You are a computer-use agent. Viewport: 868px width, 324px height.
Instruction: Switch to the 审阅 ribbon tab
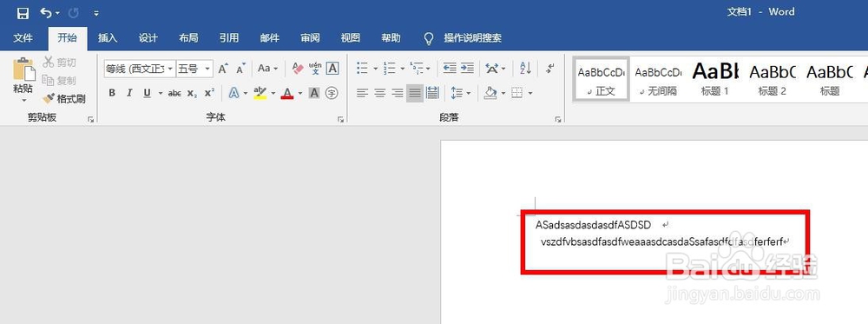point(310,38)
